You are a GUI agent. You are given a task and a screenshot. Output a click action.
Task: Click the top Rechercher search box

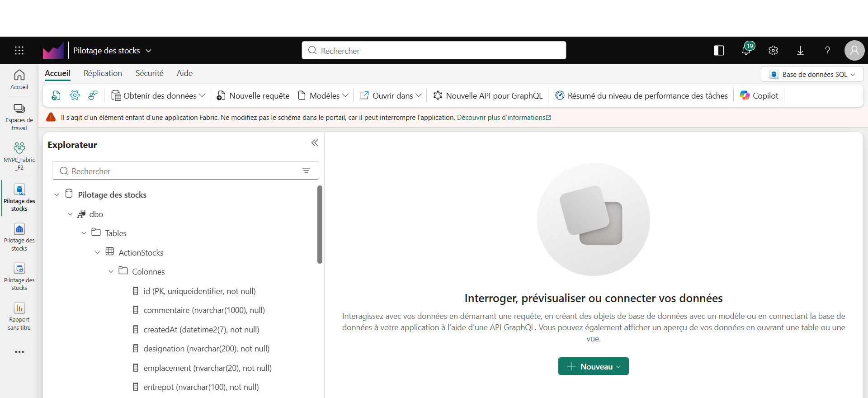coord(434,50)
